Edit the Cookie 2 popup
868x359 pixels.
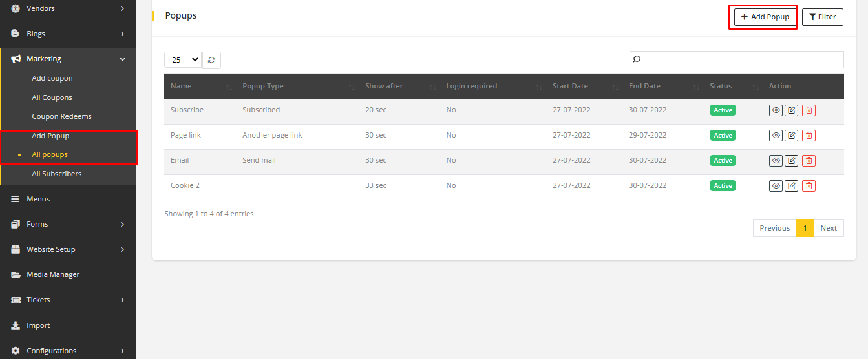[x=791, y=186]
